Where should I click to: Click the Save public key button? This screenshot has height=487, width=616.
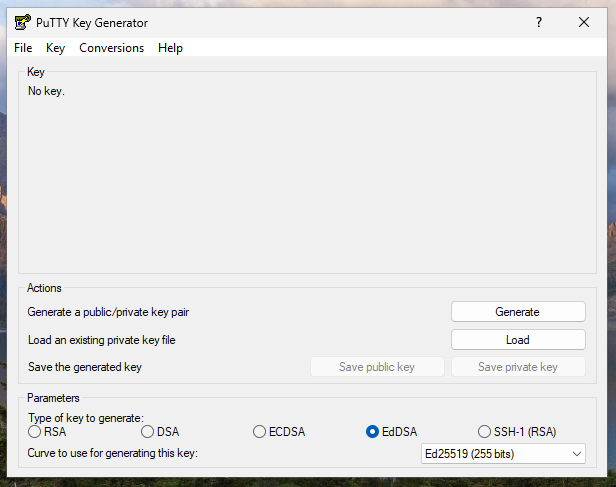(376, 367)
